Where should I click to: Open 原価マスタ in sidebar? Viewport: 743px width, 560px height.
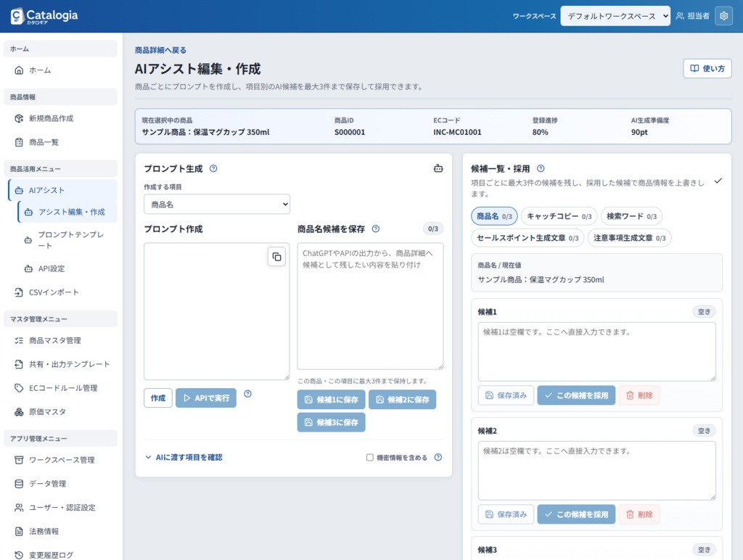tap(61, 412)
